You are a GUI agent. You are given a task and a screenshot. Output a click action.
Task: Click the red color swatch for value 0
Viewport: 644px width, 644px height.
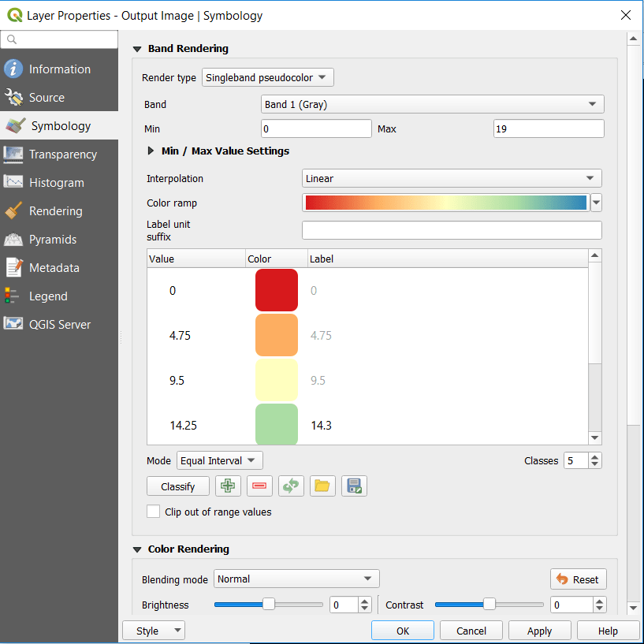click(x=277, y=291)
